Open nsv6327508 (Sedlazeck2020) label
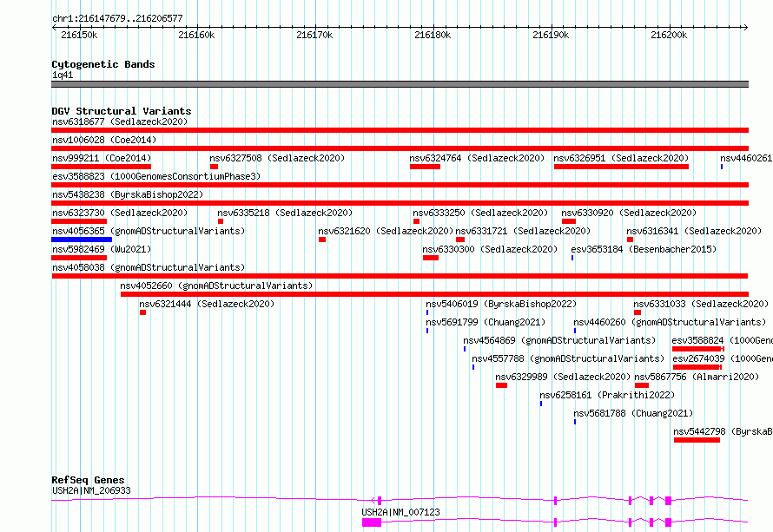 (x=277, y=158)
